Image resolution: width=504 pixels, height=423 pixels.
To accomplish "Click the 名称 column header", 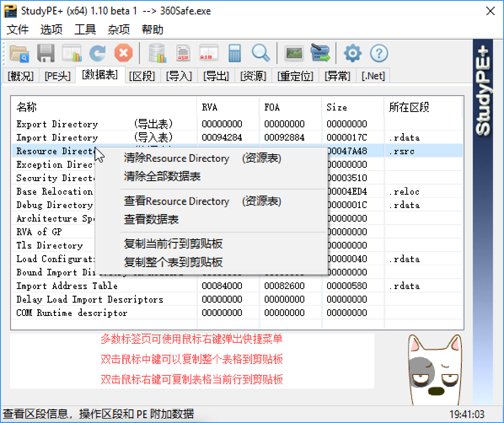I will (104, 107).
